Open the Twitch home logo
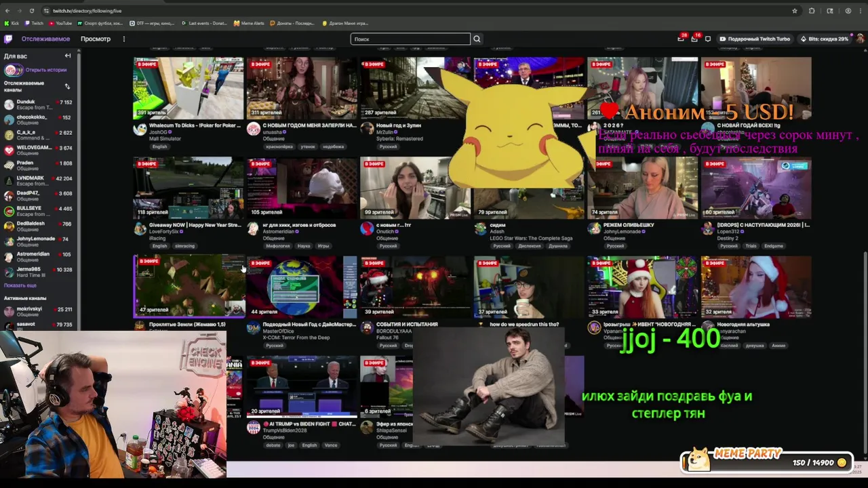This screenshot has height=488, width=868. [8, 39]
